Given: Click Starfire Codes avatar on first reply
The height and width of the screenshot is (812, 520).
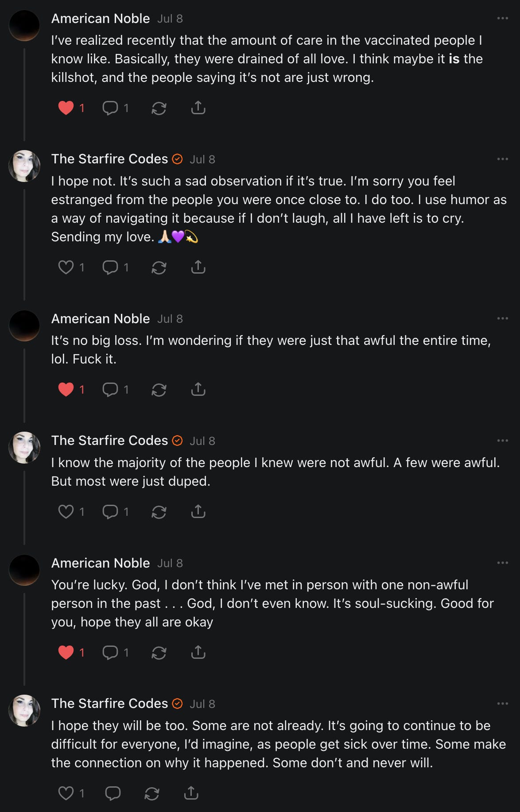Looking at the screenshot, I should tap(24, 166).
